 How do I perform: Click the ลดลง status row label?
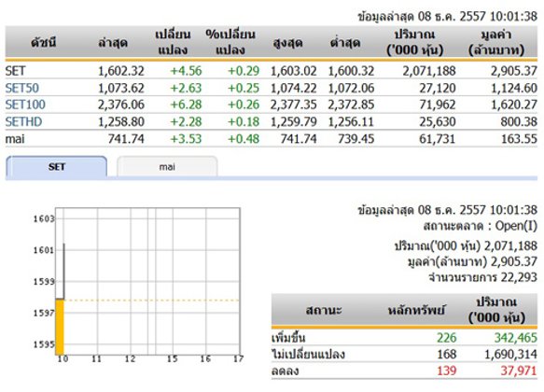point(285,371)
